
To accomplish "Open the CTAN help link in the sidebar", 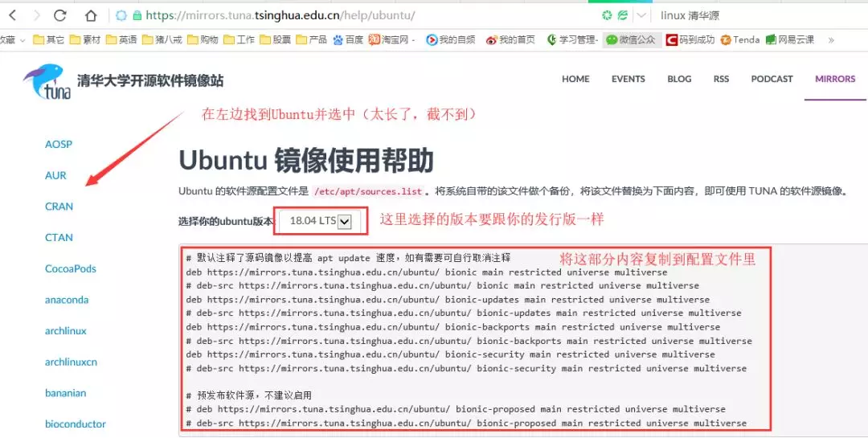I will point(59,237).
